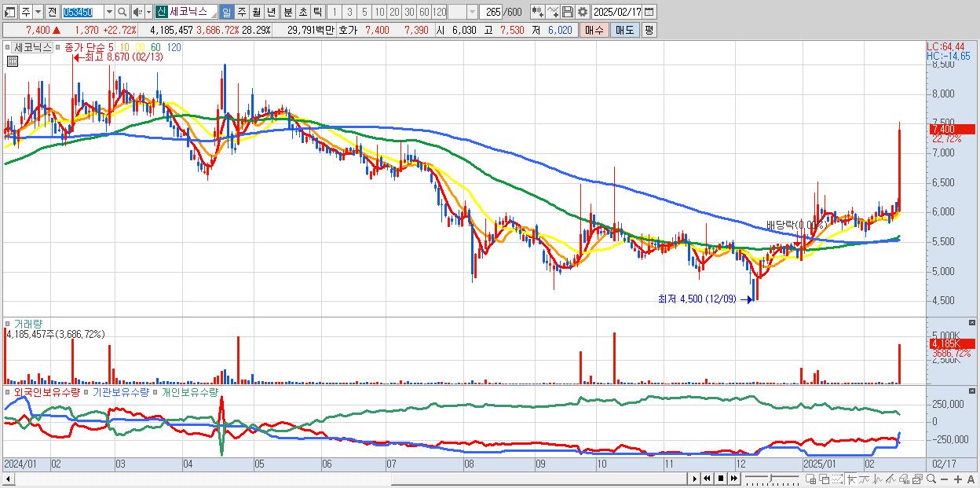Save chart with the floppy disk icon

click(567, 12)
